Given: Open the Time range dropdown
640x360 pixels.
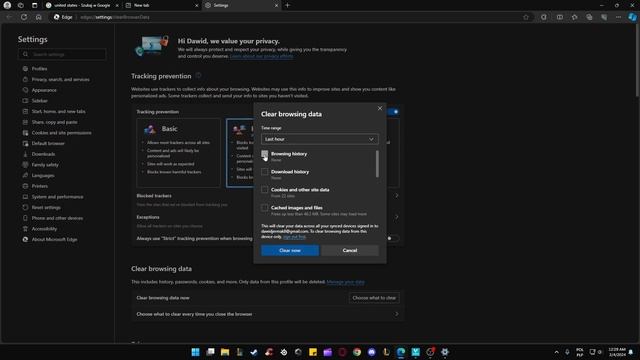Looking at the screenshot, I should click(320, 139).
